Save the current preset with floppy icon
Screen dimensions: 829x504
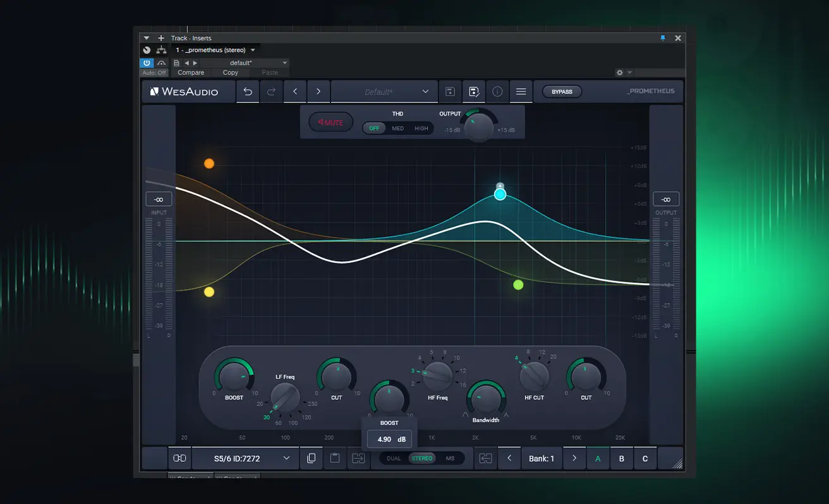pyautogui.click(x=450, y=92)
